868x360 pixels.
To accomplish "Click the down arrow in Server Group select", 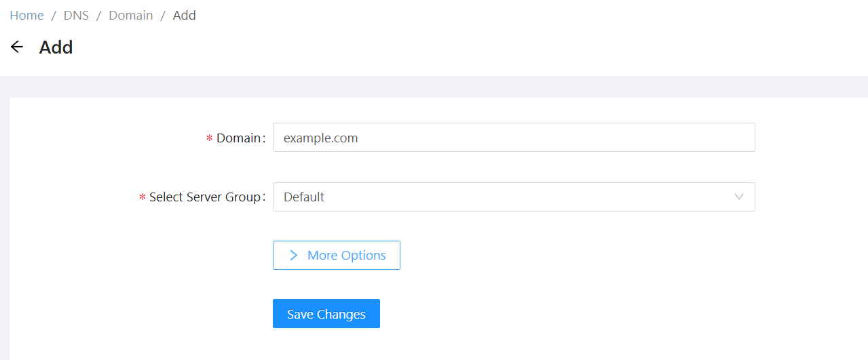I will pos(739,197).
